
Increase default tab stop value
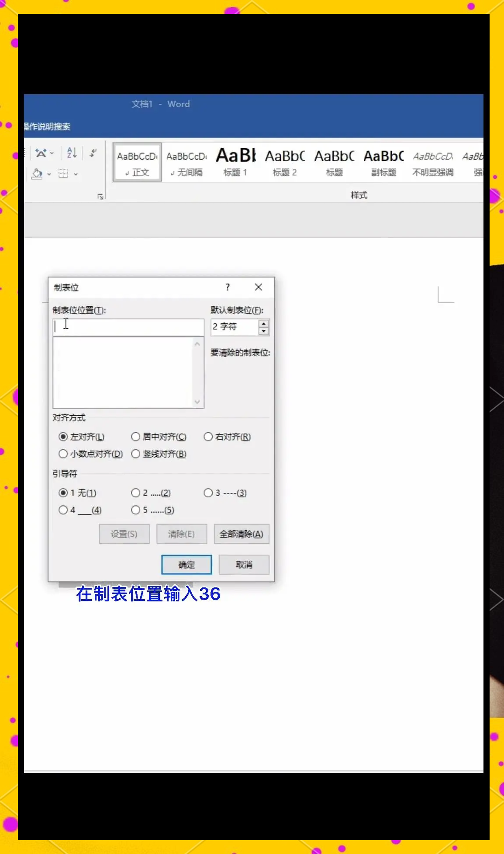point(263,324)
